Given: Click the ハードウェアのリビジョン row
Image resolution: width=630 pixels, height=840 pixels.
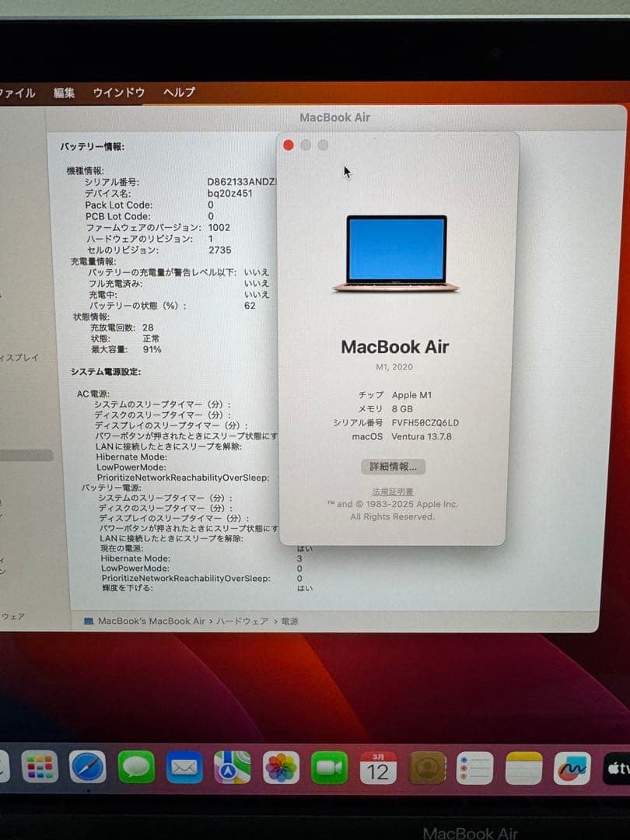Looking at the screenshot, I should [x=149, y=239].
